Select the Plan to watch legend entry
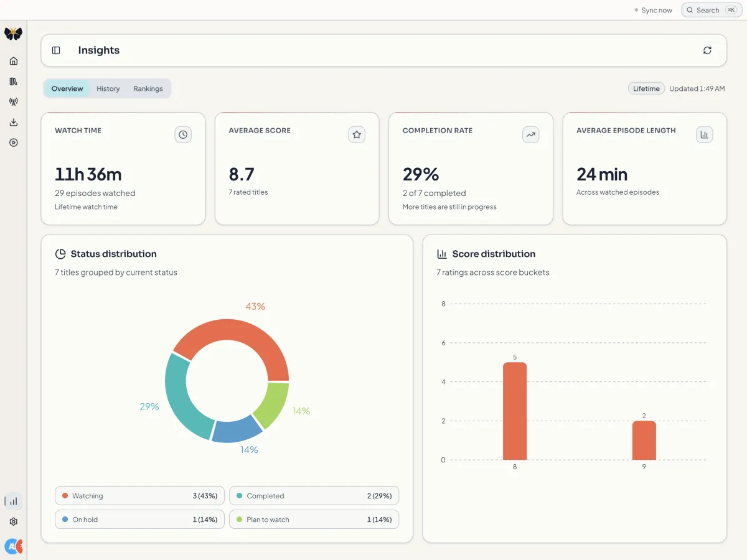The width and height of the screenshot is (747, 560). point(314,520)
